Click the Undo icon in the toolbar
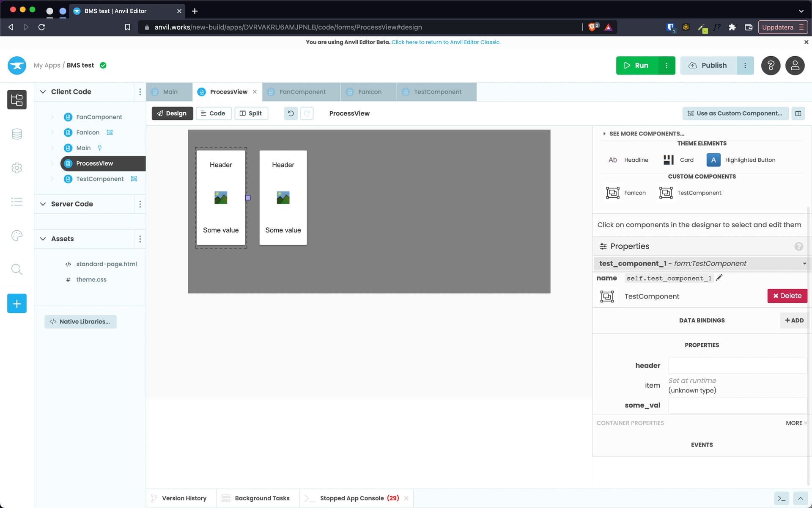This screenshot has height=508, width=812. (x=291, y=113)
